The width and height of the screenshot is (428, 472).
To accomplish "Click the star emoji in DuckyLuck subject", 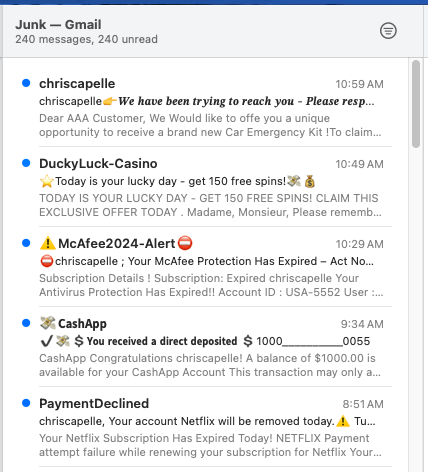I will coord(47,181).
